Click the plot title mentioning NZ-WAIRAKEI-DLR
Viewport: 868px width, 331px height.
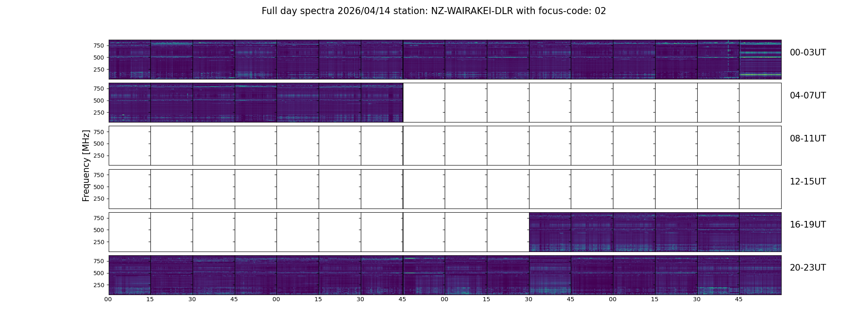coord(434,11)
